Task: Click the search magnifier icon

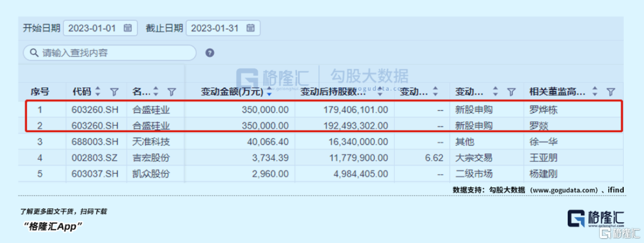Action: tap(33, 53)
